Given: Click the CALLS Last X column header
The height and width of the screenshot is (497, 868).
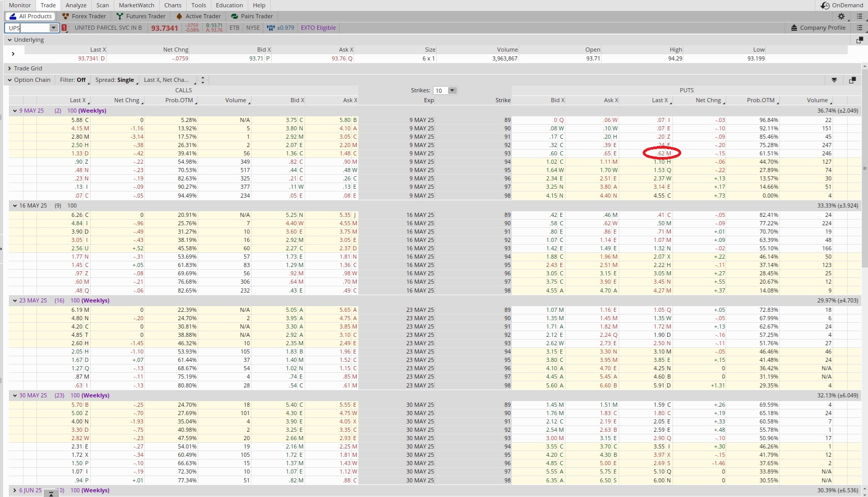Looking at the screenshot, I should coord(78,100).
